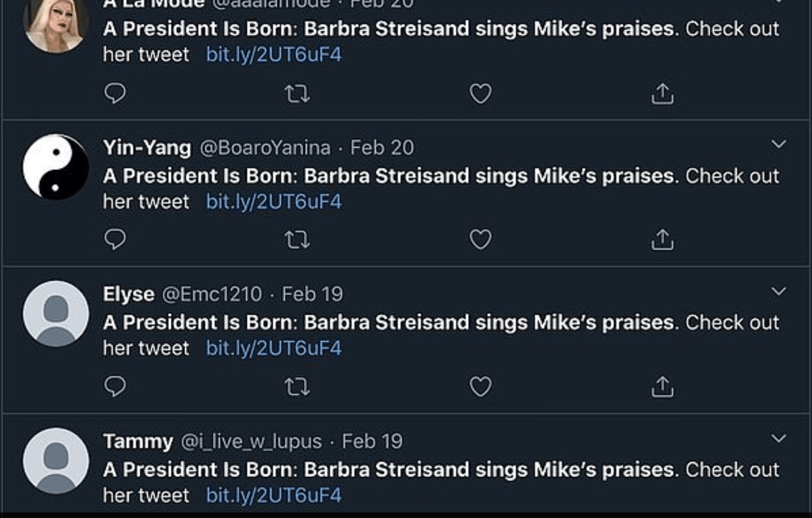Share the A La Mode tweet
This screenshot has width=812, height=518.
pos(662,94)
